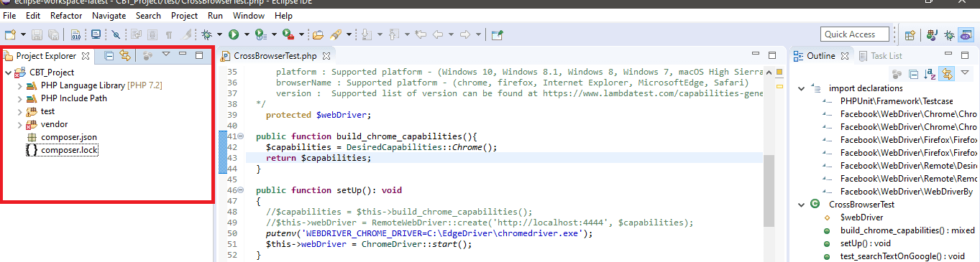Click the Save toolbar icon
The image size is (980, 262).
coord(37,34)
